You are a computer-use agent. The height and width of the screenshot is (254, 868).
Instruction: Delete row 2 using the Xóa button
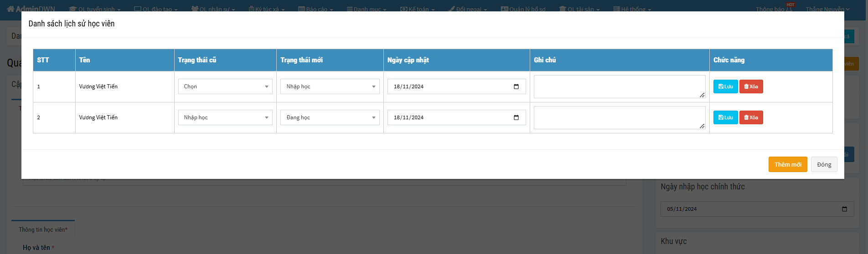pyautogui.click(x=751, y=117)
